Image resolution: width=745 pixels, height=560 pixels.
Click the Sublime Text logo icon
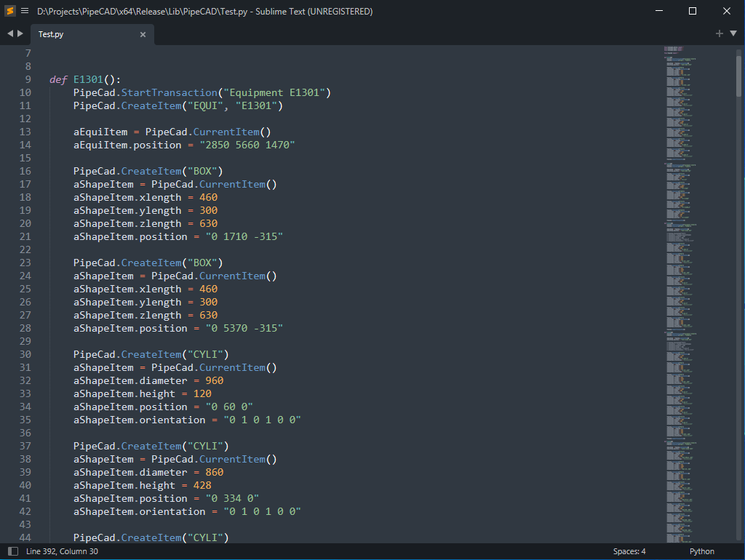10,11
